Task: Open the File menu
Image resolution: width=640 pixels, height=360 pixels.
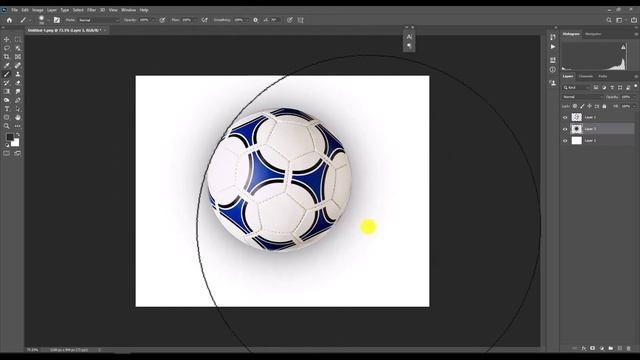Action: click(14, 10)
